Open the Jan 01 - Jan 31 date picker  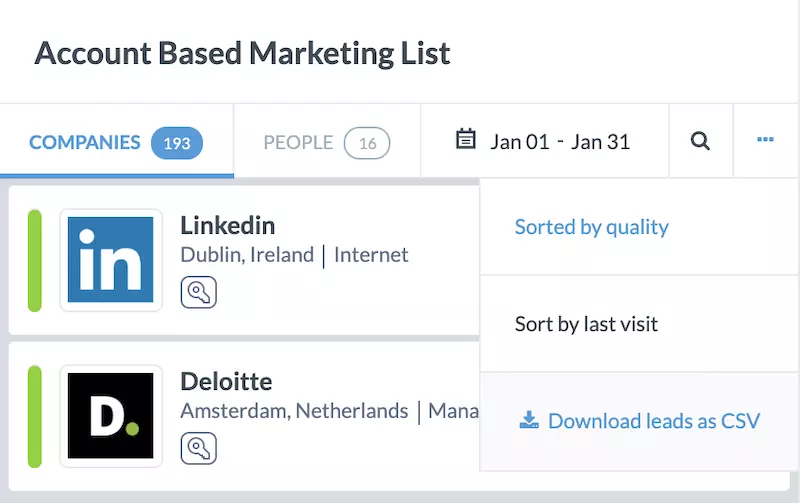click(559, 141)
